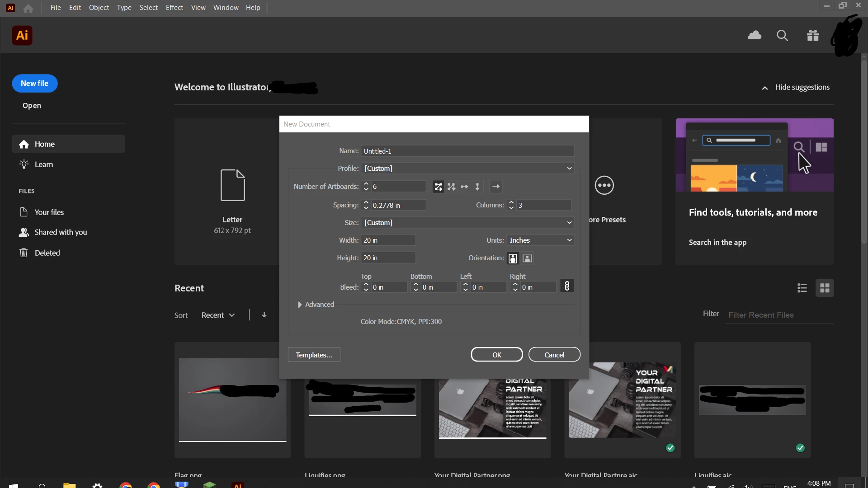
Task: Open the Effect menu
Action: (x=174, y=8)
